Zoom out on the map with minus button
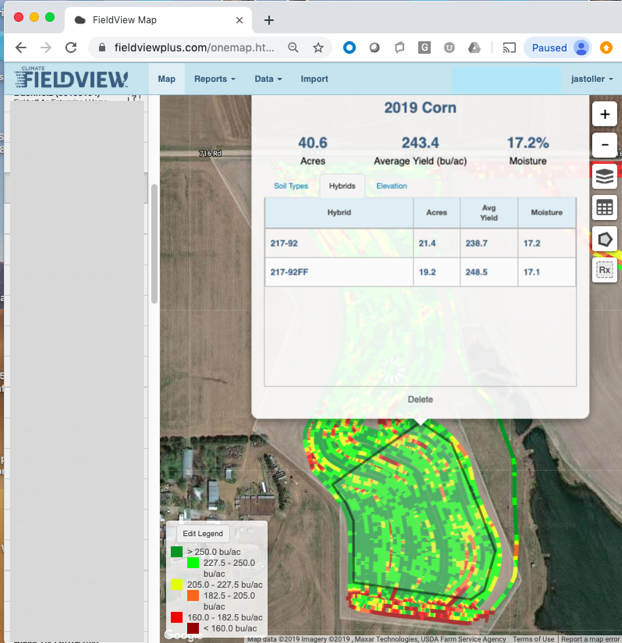The width and height of the screenshot is (622, 643). (604, 145)
